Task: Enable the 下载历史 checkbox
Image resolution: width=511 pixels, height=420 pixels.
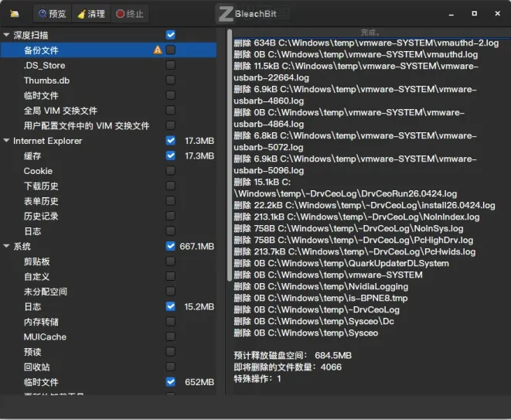Action: pos(170,186)
